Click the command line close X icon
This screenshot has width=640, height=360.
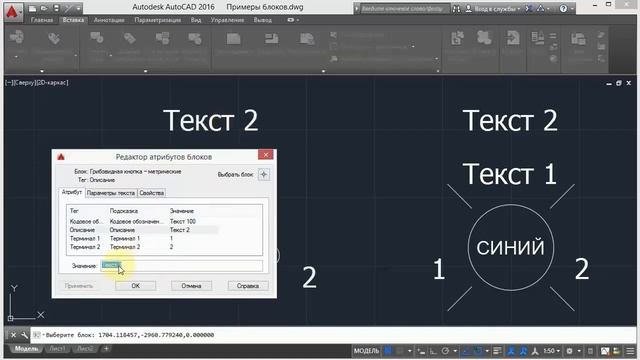point(13,335)
